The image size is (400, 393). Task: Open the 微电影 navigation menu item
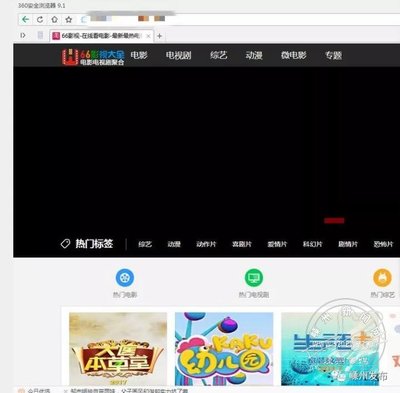(x=294, y=55)
